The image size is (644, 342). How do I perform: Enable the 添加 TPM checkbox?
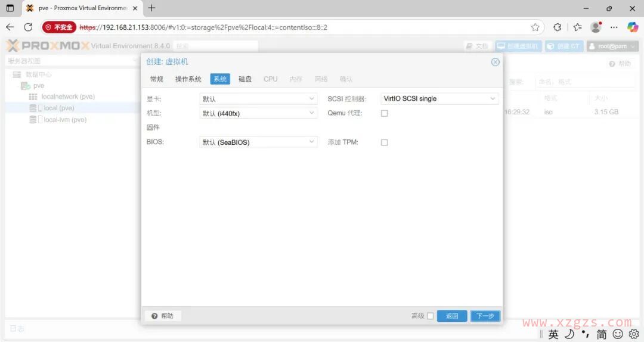(x=384, y=142)
